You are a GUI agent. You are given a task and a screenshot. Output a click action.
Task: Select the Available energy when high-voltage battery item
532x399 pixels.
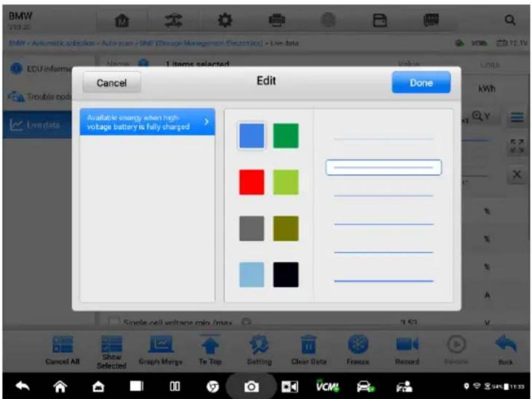coord(147,122)
